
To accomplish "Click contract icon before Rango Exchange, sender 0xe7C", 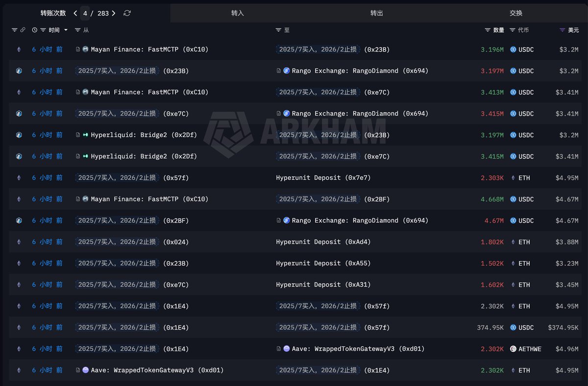I will (279, 114).
